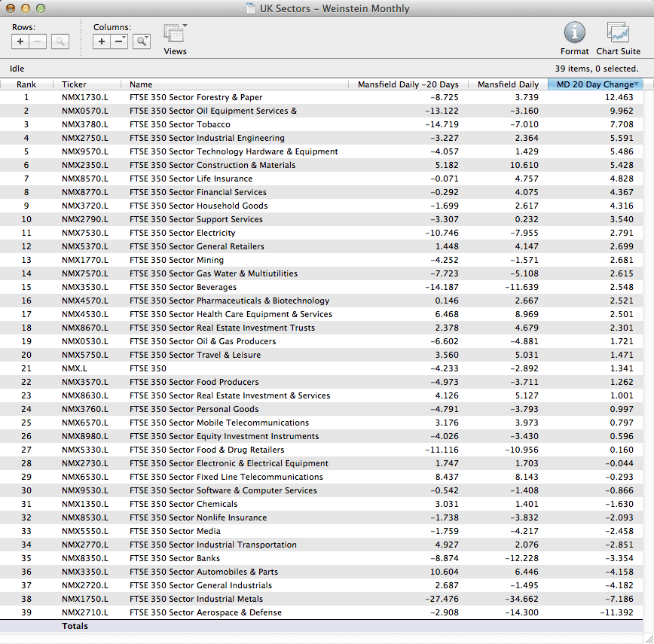Launch the Chart Suite

pos(618,33)
